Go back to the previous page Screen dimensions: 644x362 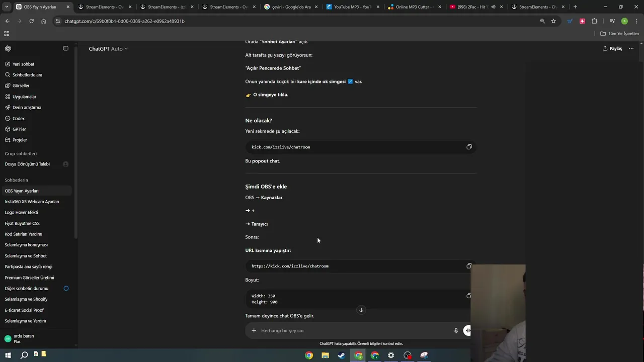click(x=7, y=21)
